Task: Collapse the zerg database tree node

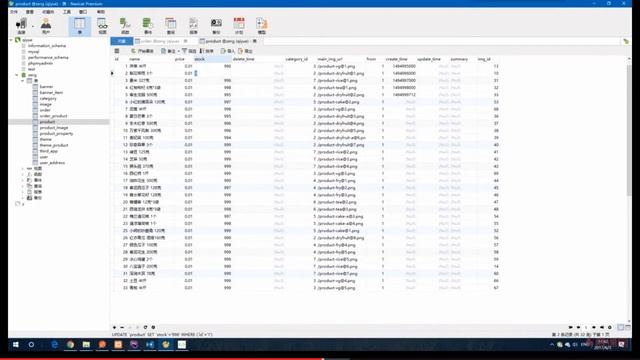Action: coord(17,75)
